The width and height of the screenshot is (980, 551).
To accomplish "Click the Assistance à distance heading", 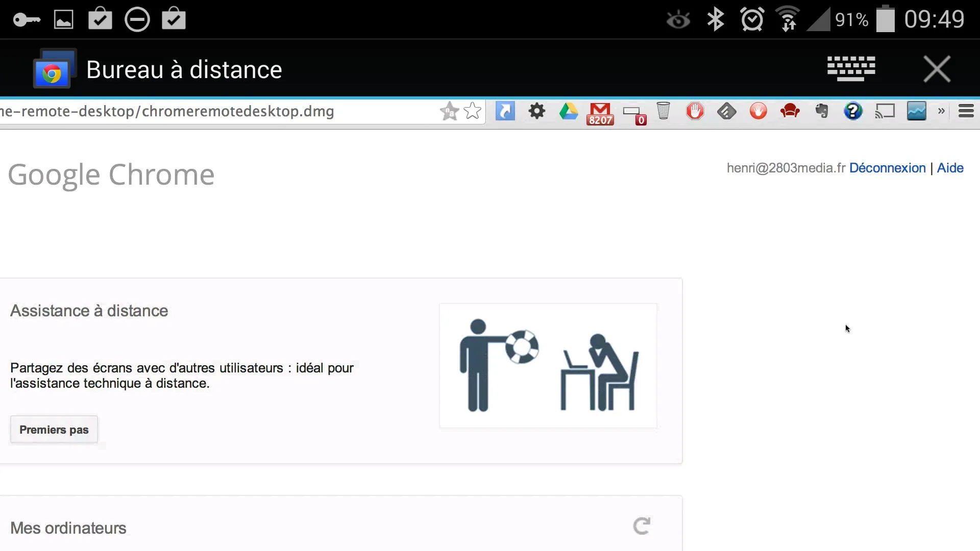I will point(89,311).
